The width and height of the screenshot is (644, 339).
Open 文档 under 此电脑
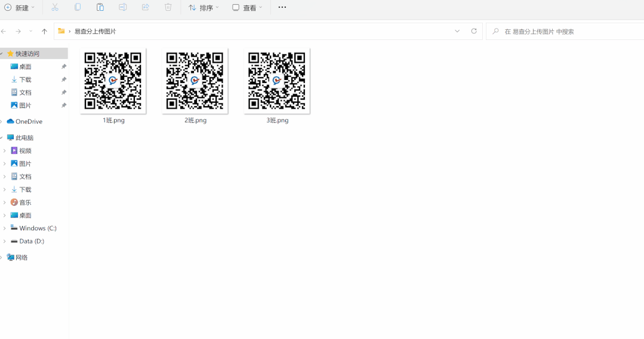point(25,177)
